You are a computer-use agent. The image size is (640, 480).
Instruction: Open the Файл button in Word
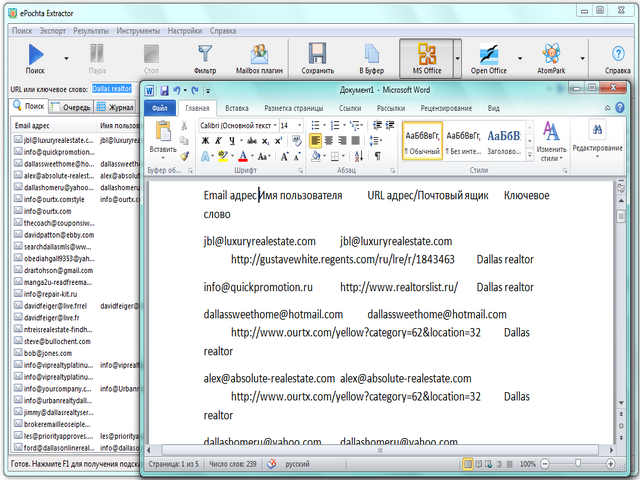(x=160, y=108)
